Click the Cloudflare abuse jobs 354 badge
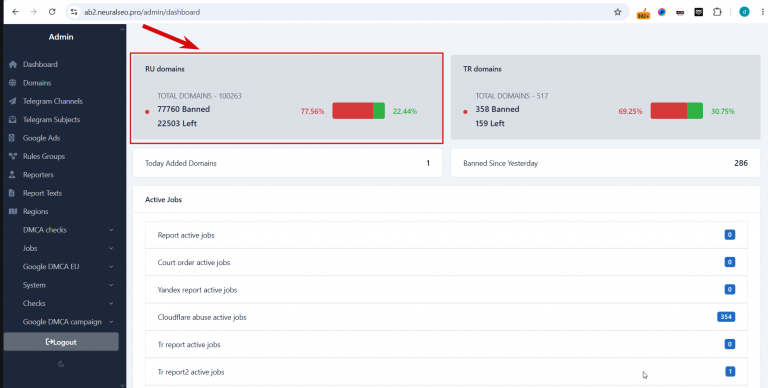The height and width of the screenshot is (388, 768). [726, 317]
